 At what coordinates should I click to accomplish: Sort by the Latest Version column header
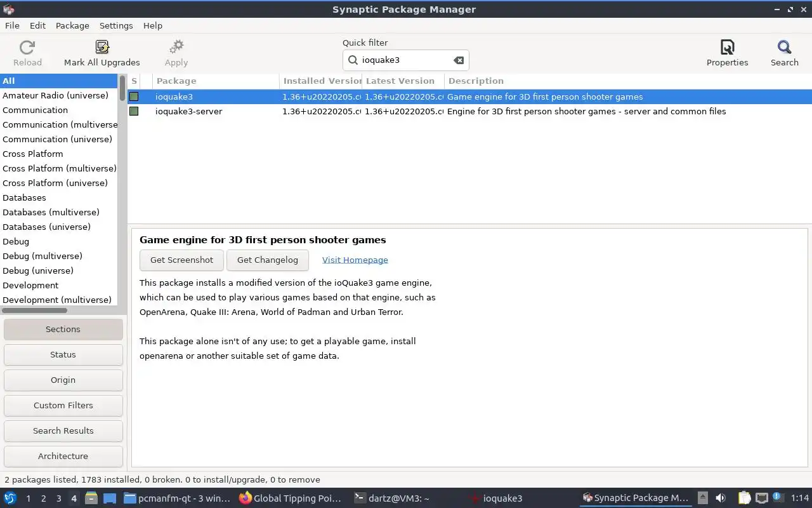[x=403, y=81]
